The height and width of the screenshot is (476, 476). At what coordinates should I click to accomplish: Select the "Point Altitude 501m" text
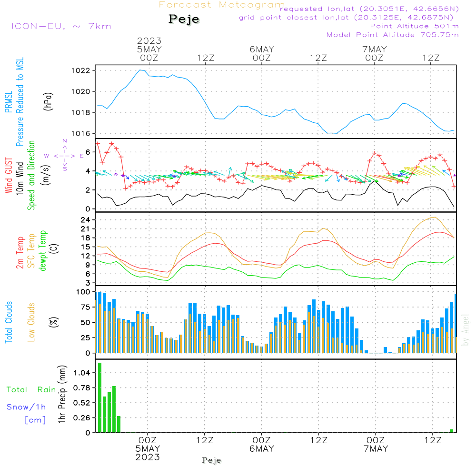click(x=415, y=26)
